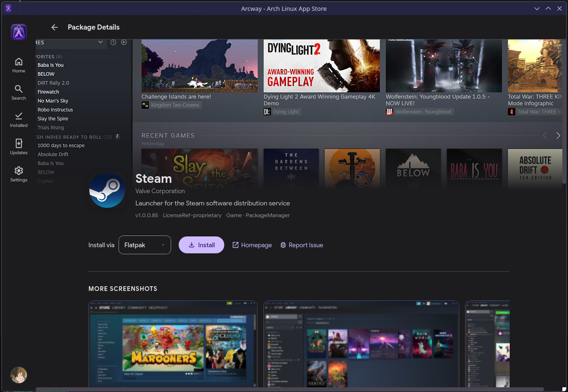568x392 pixels.
Task: Click 'Robo Instructus' in the banner game list
Action: [55, 110]
